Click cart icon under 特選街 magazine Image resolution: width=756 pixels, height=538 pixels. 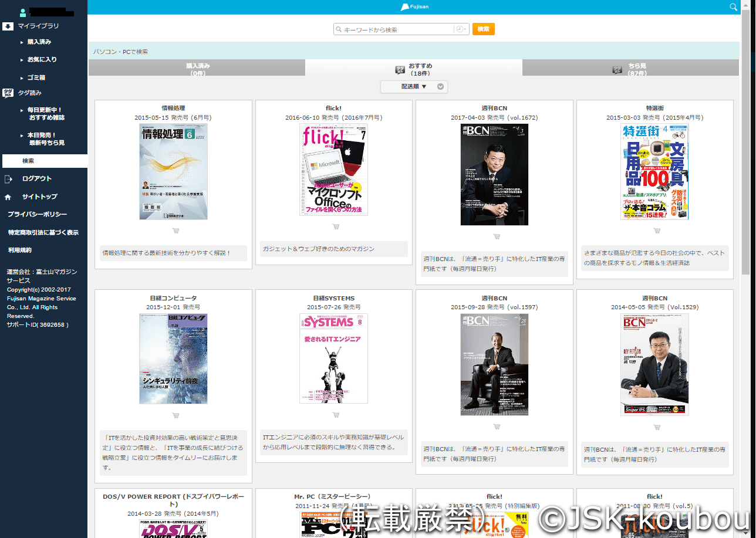pyautogui.click(x=656, y=231)
